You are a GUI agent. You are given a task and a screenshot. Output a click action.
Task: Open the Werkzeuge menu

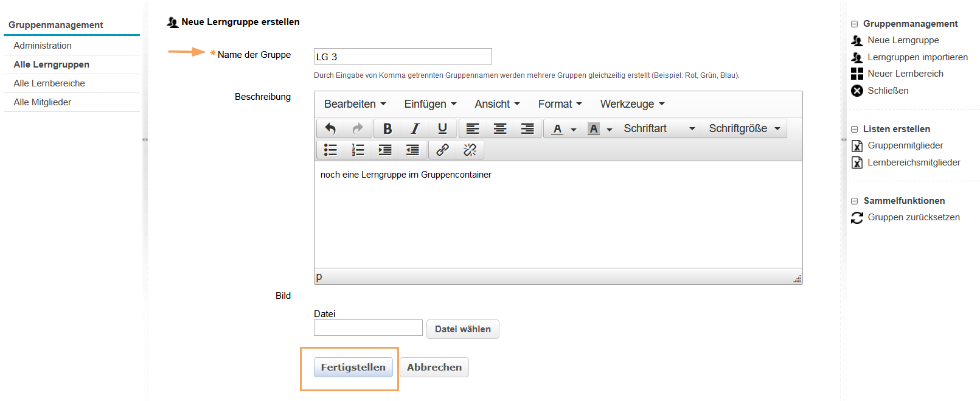[x=633, y=104]
